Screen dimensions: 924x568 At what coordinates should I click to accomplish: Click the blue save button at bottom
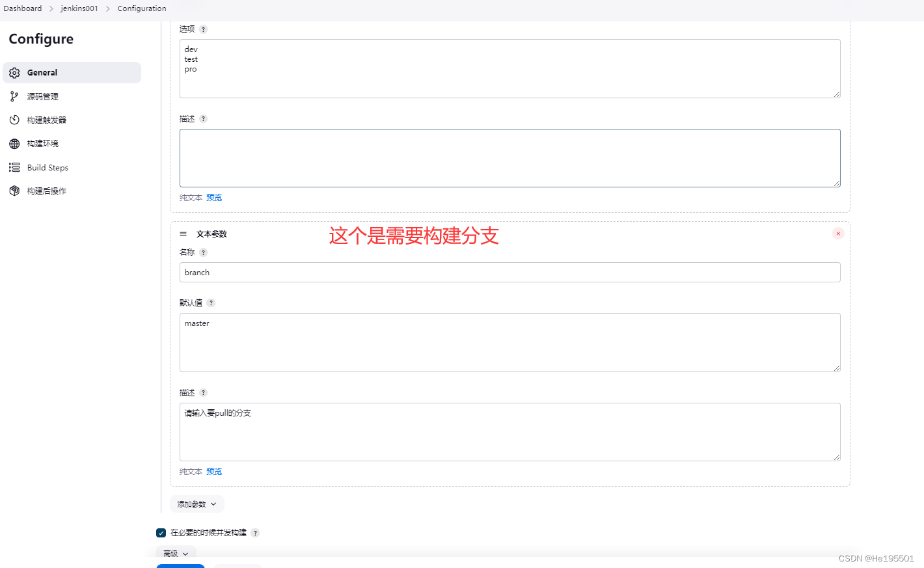(x=180, y=566)
